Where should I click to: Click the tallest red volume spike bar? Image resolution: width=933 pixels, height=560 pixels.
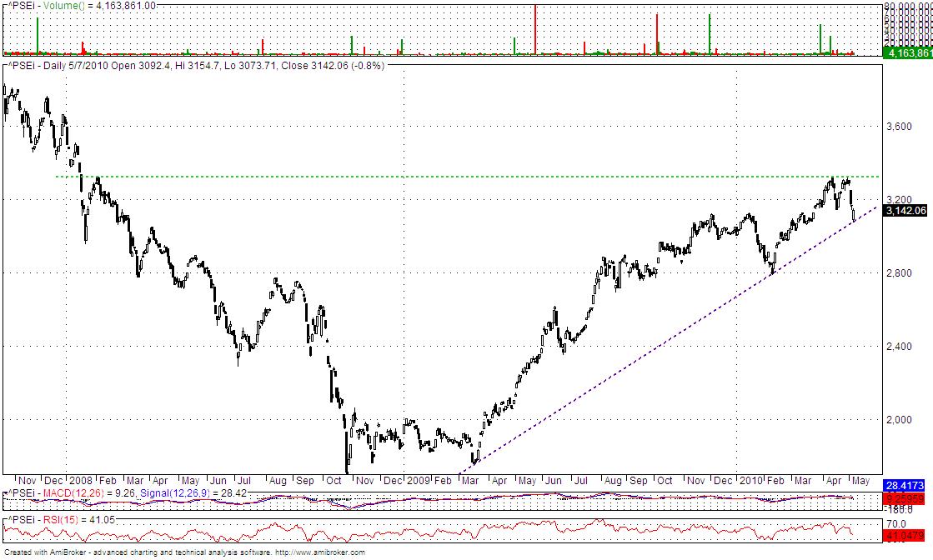point(534,29)
